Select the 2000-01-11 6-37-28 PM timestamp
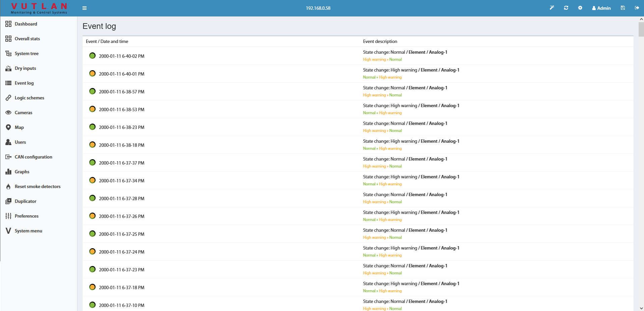Viewport: 644px width, 311px height. point(121,198)
